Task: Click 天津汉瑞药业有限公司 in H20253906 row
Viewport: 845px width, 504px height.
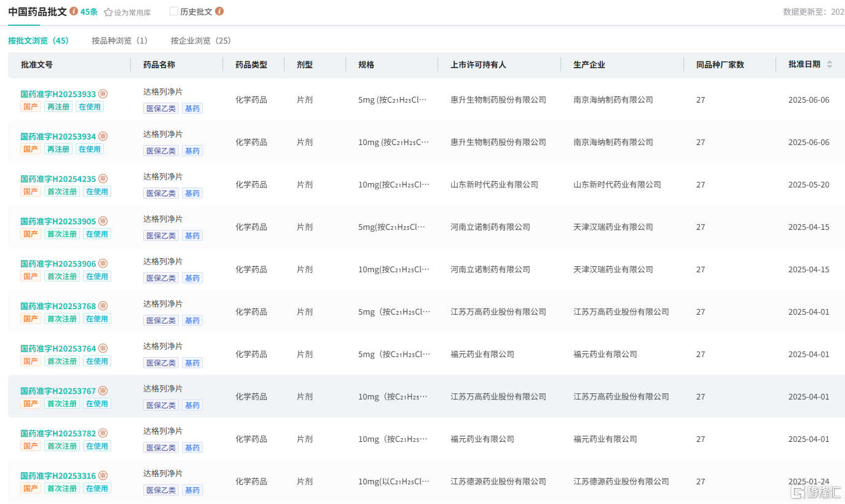Action: point(613,269)
